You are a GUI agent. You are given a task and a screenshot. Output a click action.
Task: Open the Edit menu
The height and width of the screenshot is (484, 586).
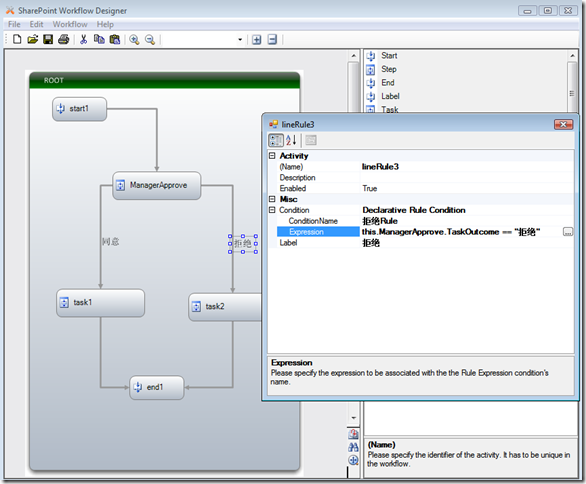(36, 24)
